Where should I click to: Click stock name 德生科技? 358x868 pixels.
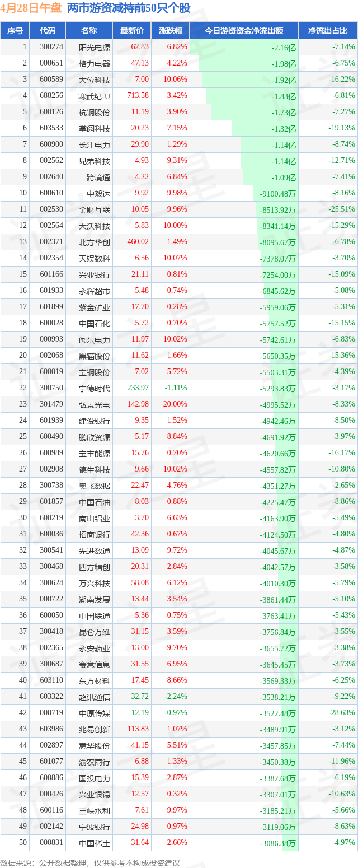coord(95,469)
